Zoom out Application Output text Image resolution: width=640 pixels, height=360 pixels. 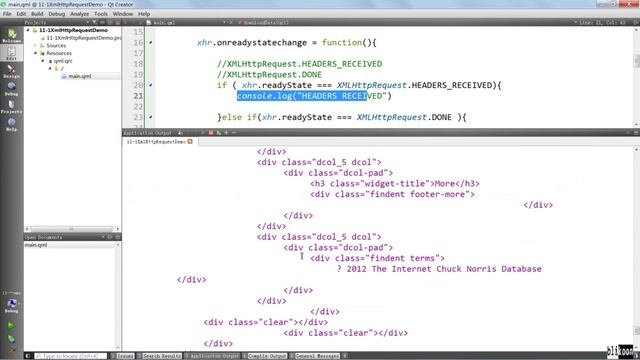click(x=234, y=133)
